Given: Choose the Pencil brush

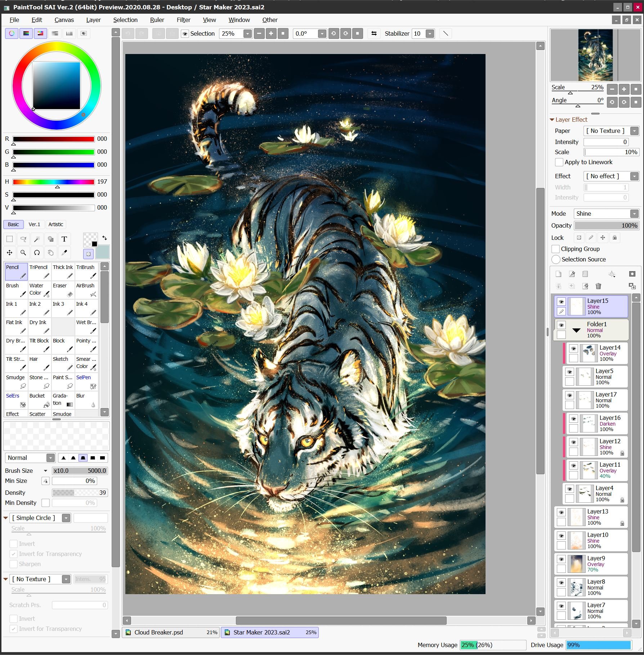Looking at the screenshot, I should tap(16, 272).
